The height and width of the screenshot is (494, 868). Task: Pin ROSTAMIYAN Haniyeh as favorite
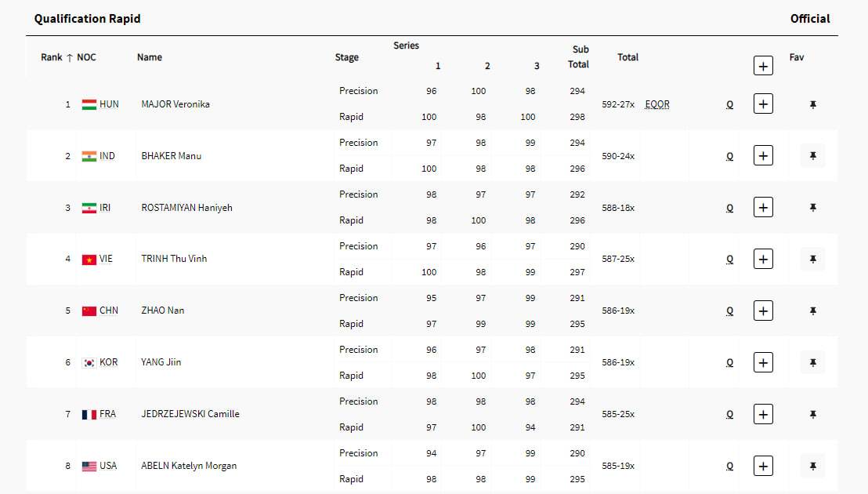pyautogui.click(x=812, y=208)
